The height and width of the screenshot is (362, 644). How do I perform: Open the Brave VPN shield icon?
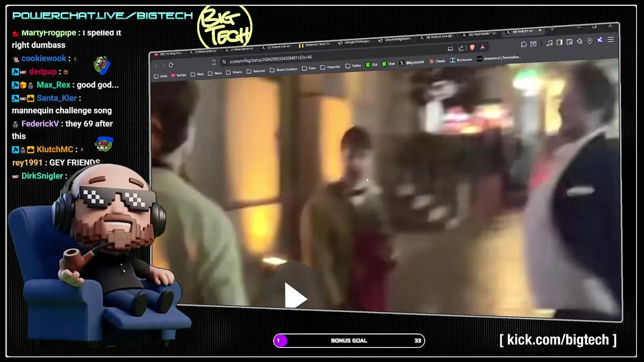(590, 41)
